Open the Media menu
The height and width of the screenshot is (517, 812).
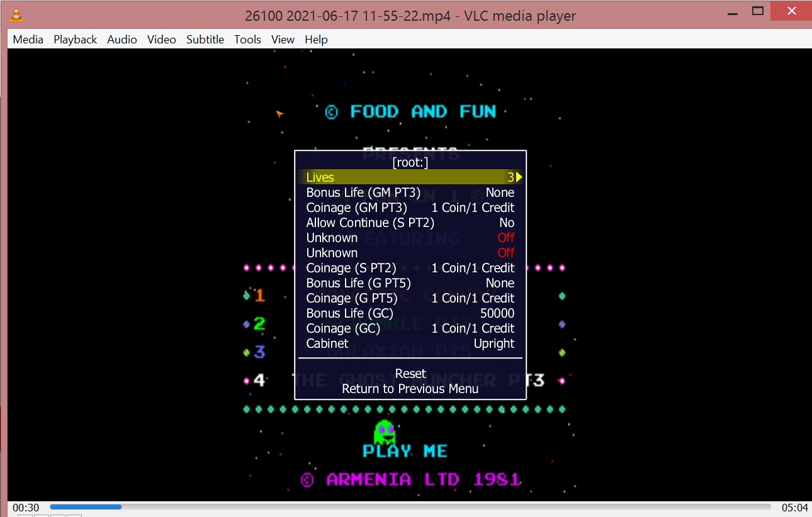coord(28,40)
